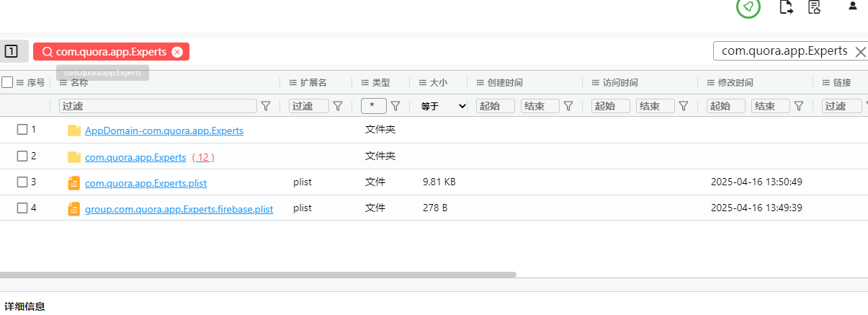
Task: Open the 类型 column header menu icon
Action: click(365, 83)
